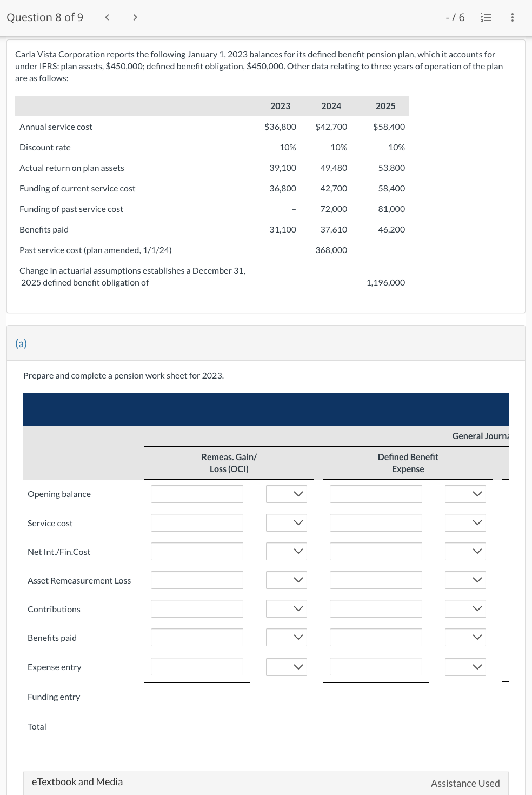This screenshot has height=795, width=532.
Task: Open eTextbook and Media
Action: click(77, 781)
